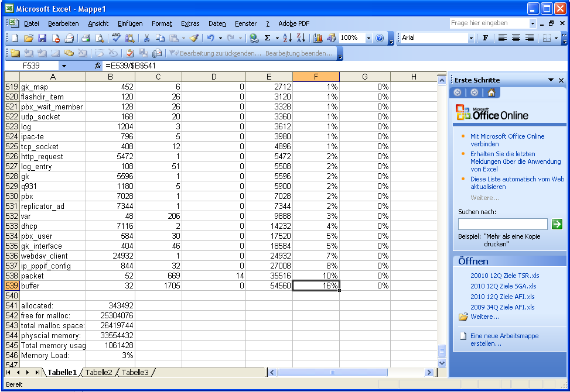
Task: Open Print Preview from the toolbar
Action: (x=99, y=38)
